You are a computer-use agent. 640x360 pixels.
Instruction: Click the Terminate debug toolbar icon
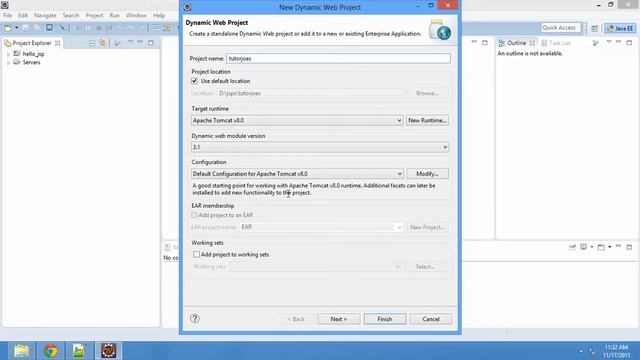tap(98, 28)
